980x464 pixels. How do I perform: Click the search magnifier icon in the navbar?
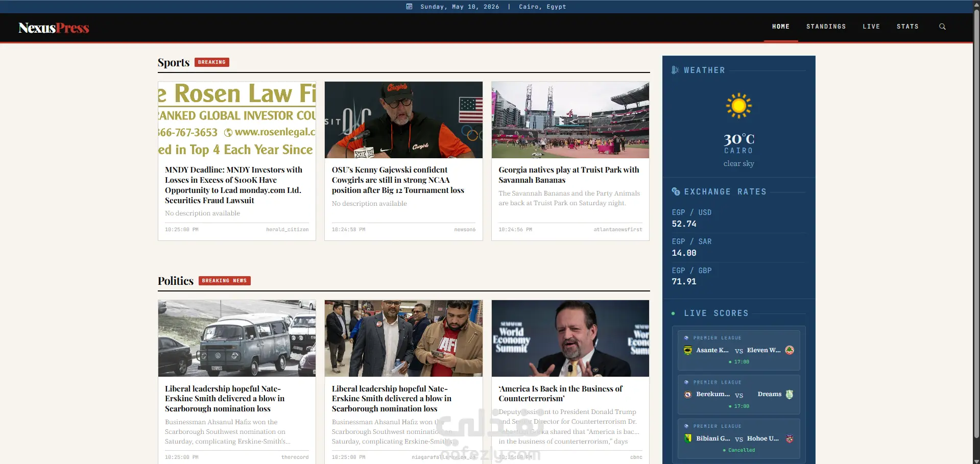942,27
